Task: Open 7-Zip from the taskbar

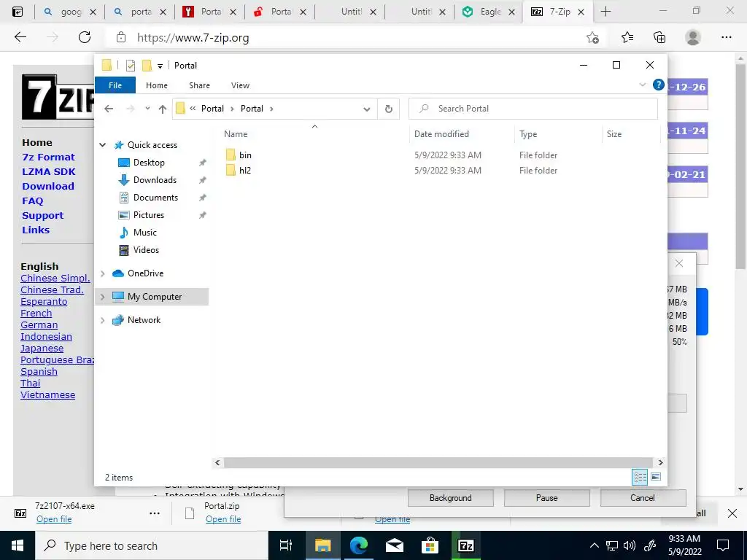Action: pyautogui.click(x=465, y=545)
